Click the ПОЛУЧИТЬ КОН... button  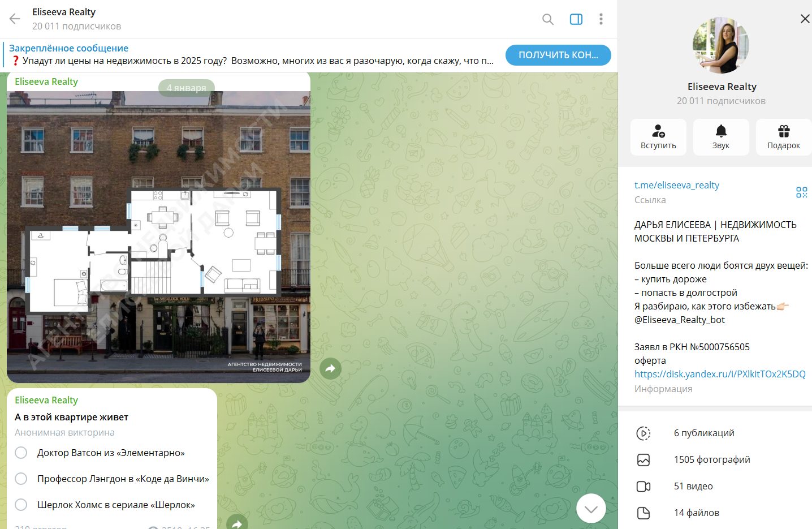coord(558,55)
